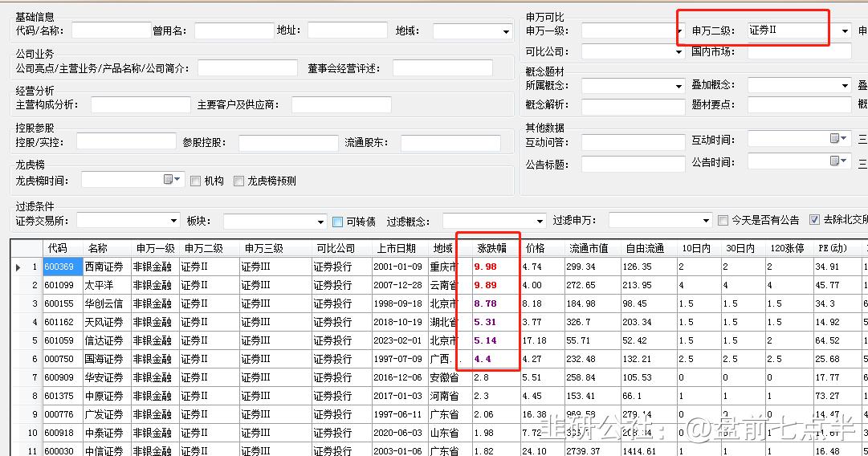
Task: Expand the 叠加概念 dropdown
Action: (x=845, y=85)
